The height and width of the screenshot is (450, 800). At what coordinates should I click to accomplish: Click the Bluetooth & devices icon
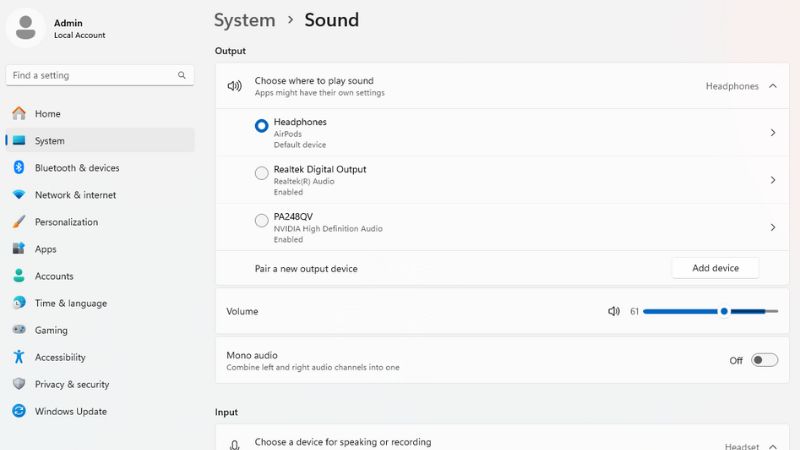tap(19, 167)
